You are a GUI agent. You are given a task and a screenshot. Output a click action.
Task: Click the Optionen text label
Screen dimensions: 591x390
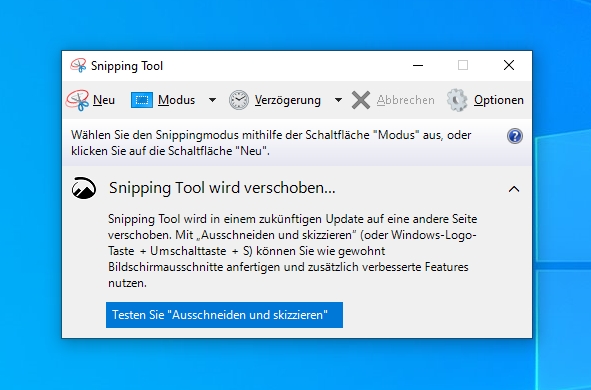coord(499,100)
